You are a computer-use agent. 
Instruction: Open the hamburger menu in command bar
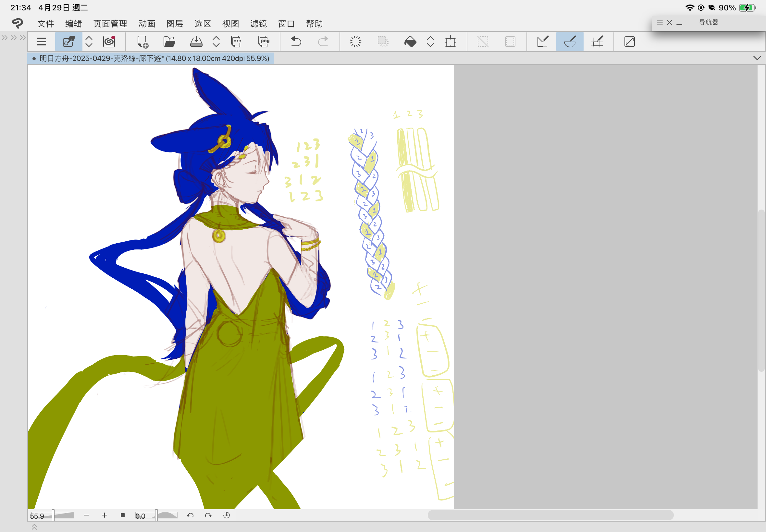coord(41,42)
